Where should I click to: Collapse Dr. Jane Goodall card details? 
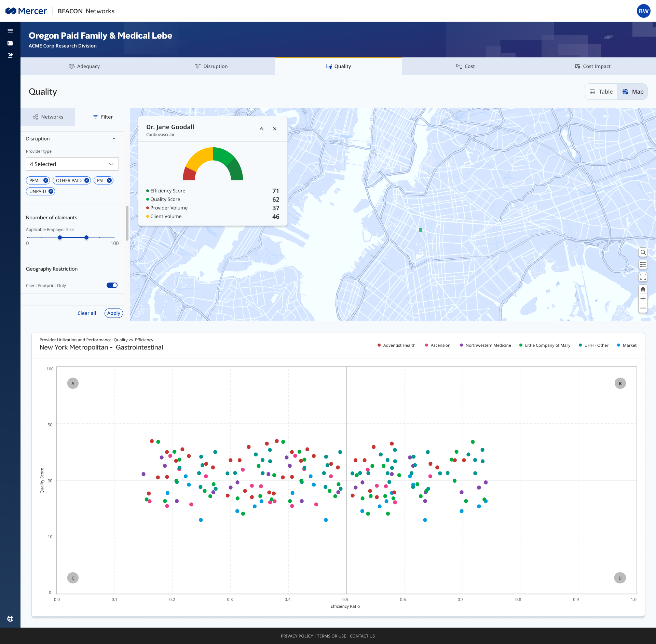click(x=262, y=129)
